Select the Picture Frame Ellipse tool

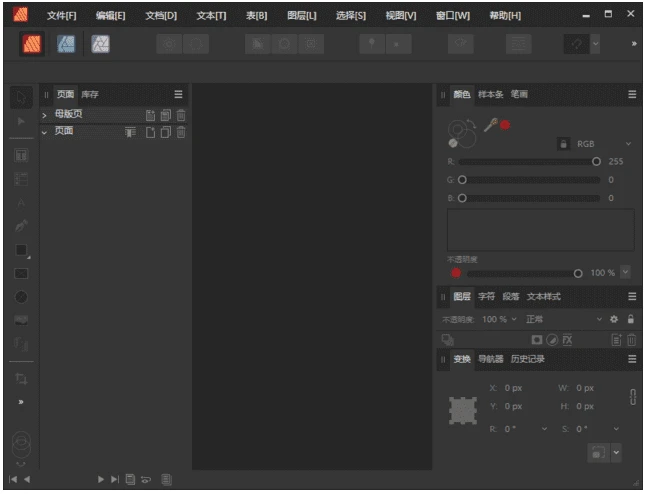pos(21,297)
